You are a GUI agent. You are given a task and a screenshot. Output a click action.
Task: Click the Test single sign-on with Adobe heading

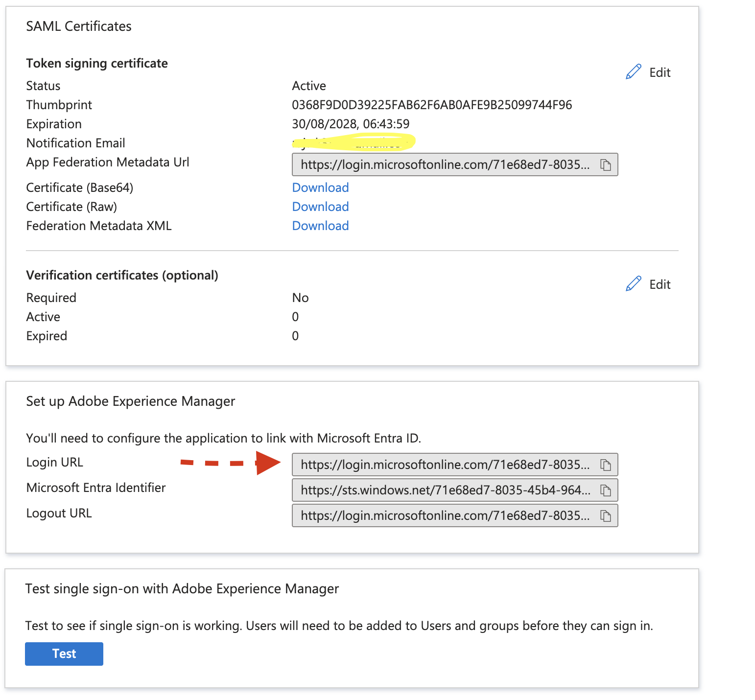pos(182,589)
